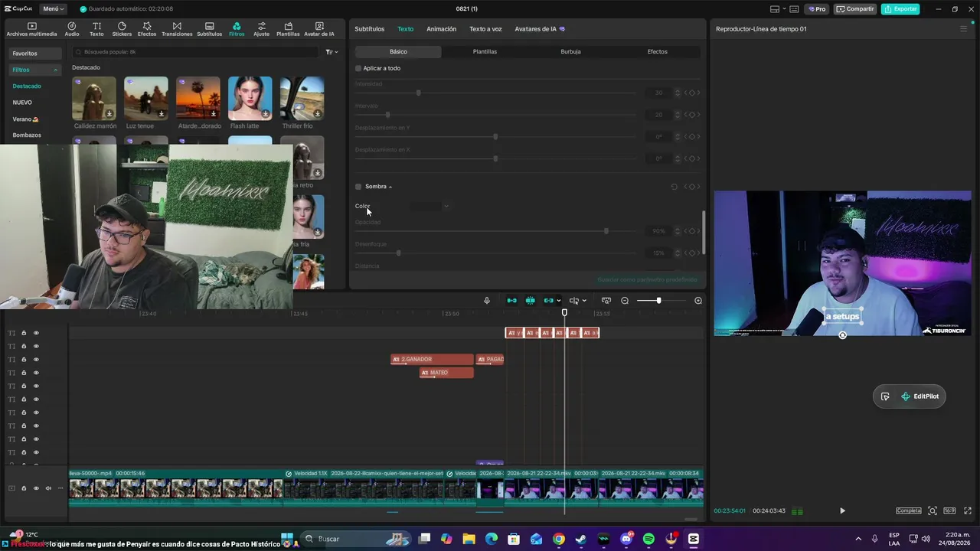
Task: Toggle the main track magnet
Action: 511,301
